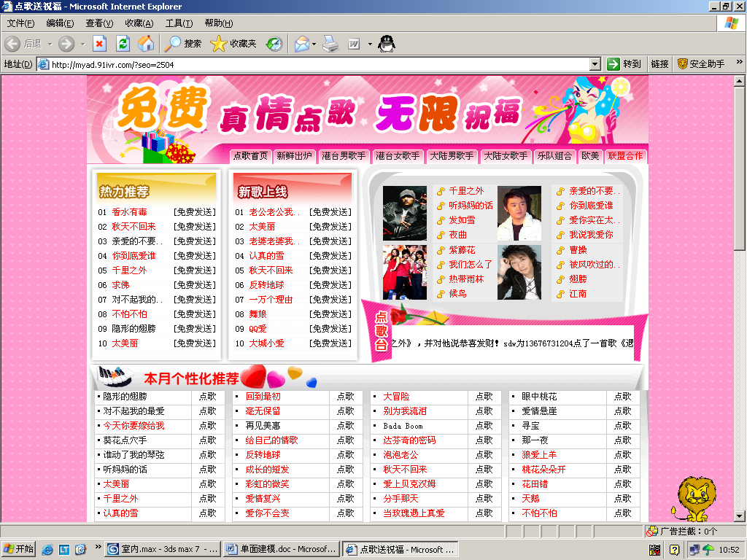747x560 pixels.
Task: Click the 达芬奇的密码 song link
Action: (409, 440)
